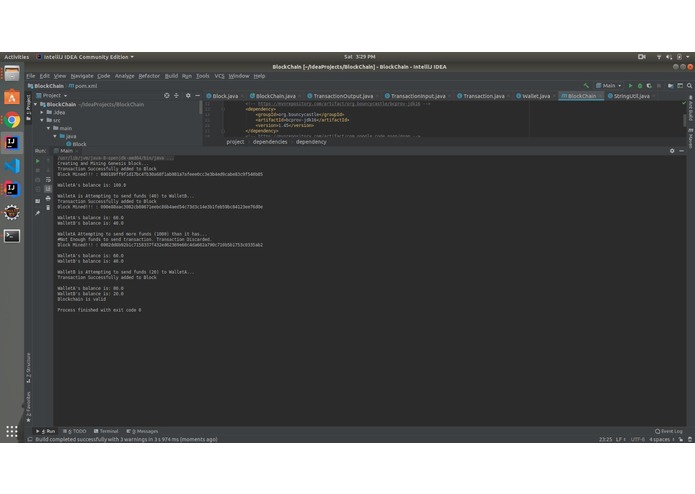
Task: Pin the Run tab with pin icon
Action: click(38, 213)
